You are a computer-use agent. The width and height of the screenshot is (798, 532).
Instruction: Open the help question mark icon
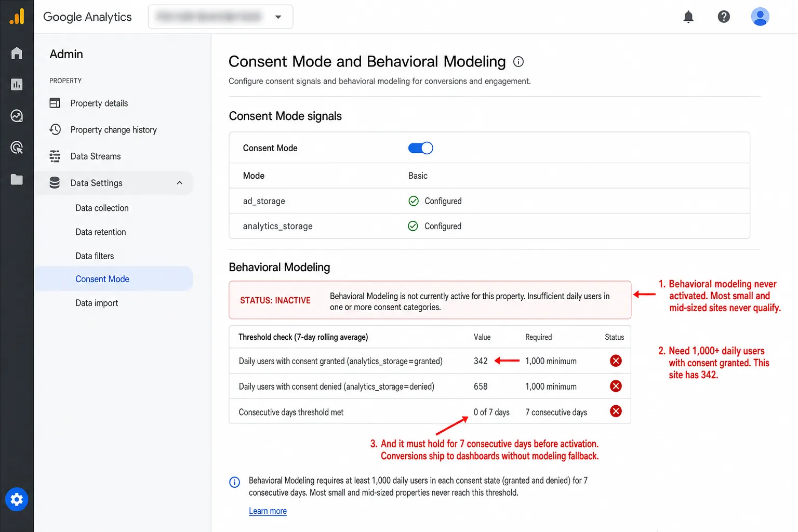coord(724,17)
